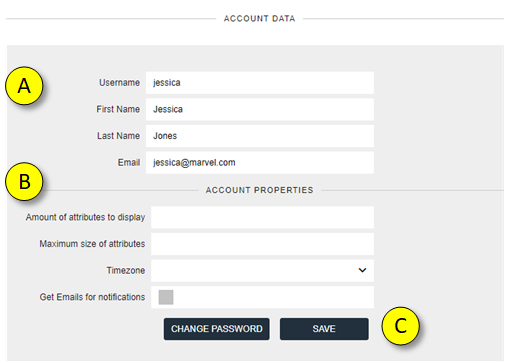Click the Email label text
This screenshot has width=505, height=363.
[x=129, y=163]
